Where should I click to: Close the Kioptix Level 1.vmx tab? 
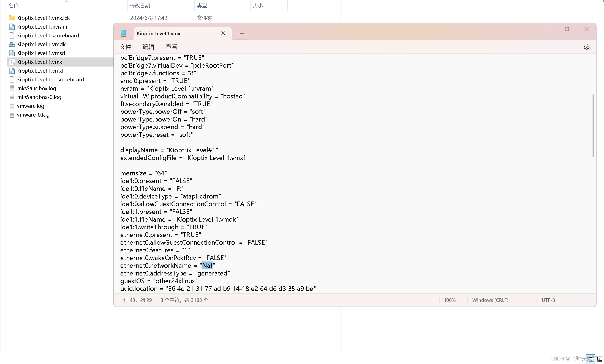[x=223, y=33]
